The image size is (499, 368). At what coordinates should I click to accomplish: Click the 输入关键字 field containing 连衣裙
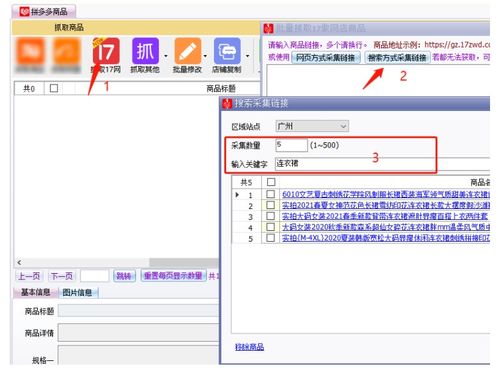(x=382, y=164)
